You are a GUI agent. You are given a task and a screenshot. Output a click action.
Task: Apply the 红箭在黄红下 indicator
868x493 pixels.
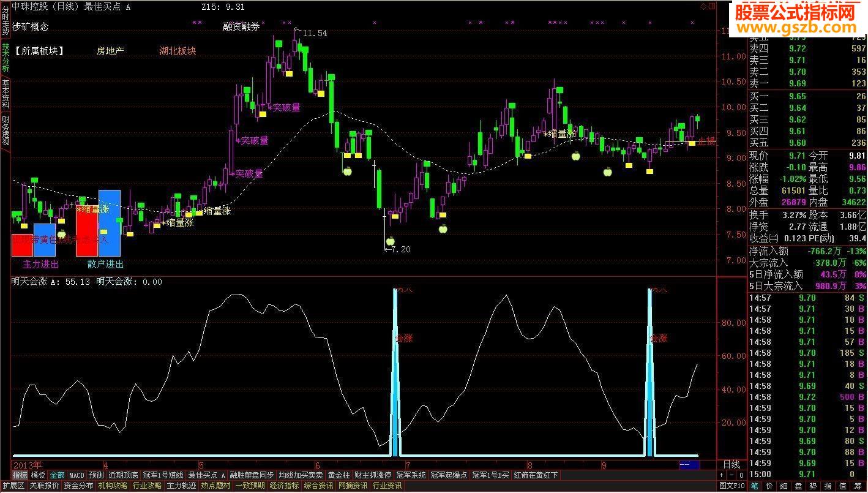[x=536, y=475]
